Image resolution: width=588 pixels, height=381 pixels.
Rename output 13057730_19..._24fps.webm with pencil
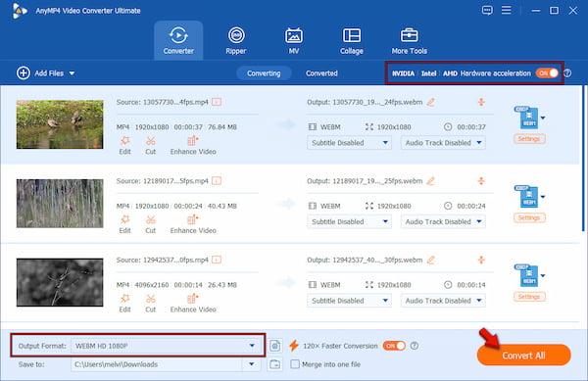point(431,102)
